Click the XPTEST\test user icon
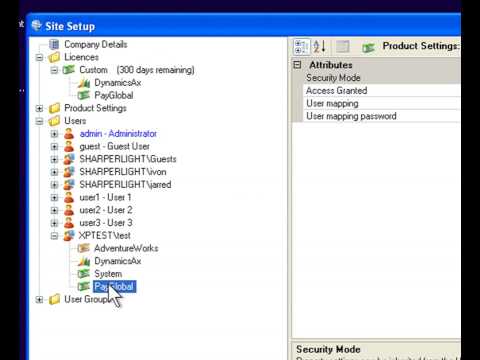Image resolution: width=480 pixels, height=360 pixels. (69, 236)
